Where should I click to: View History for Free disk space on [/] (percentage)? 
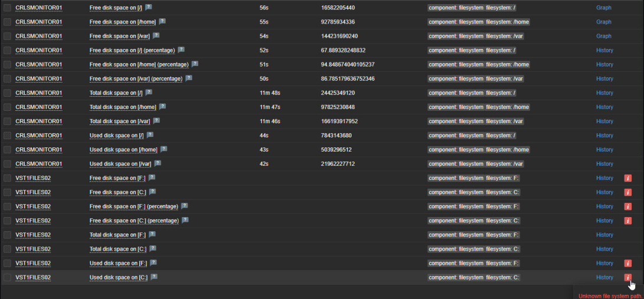pyautogui.click(x=604, y=50)
